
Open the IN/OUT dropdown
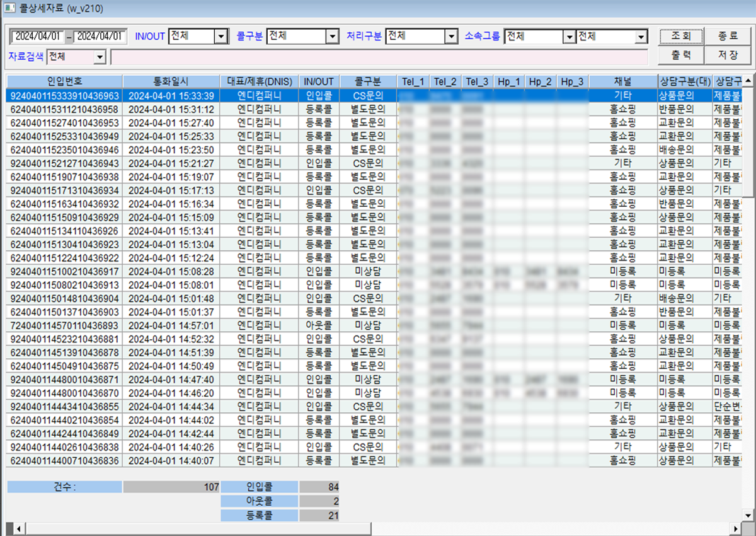point(220,37)
